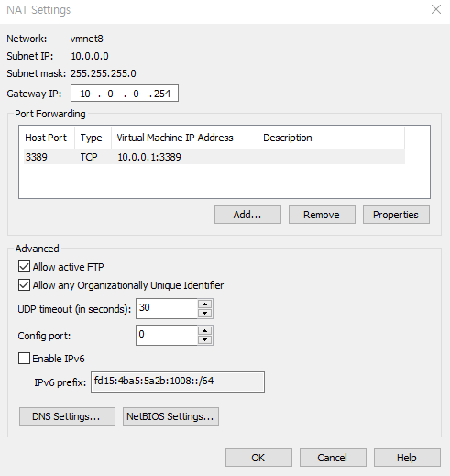Viewport: 450px width, 476px height.
Task: Click the vmnet8 network name text
Action: 87,39
